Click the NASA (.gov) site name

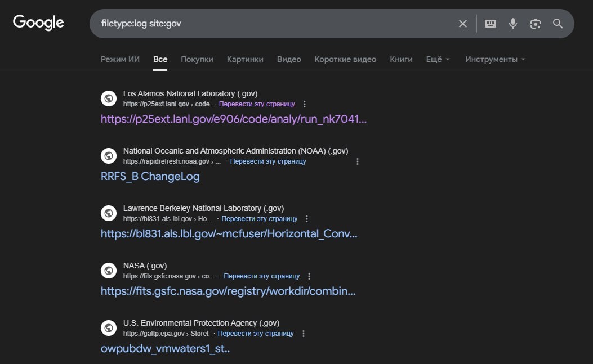pyautogui.click(x=145, y=266)
